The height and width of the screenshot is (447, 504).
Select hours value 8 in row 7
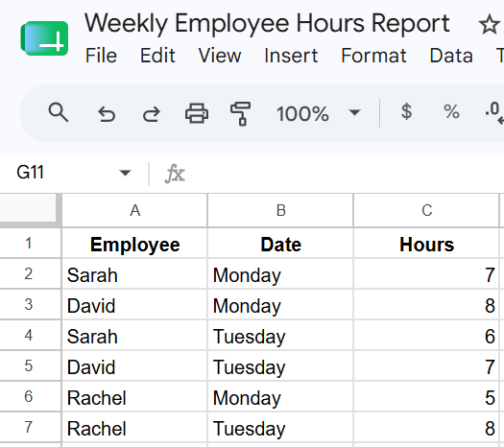tap(426, 427)
